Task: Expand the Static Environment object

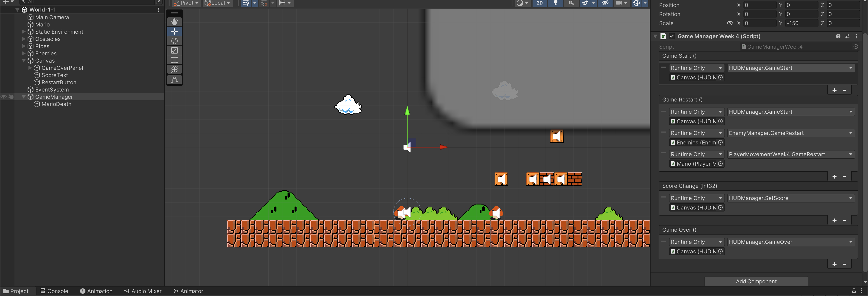Action: pyautogui.click(x=24, y=32)
